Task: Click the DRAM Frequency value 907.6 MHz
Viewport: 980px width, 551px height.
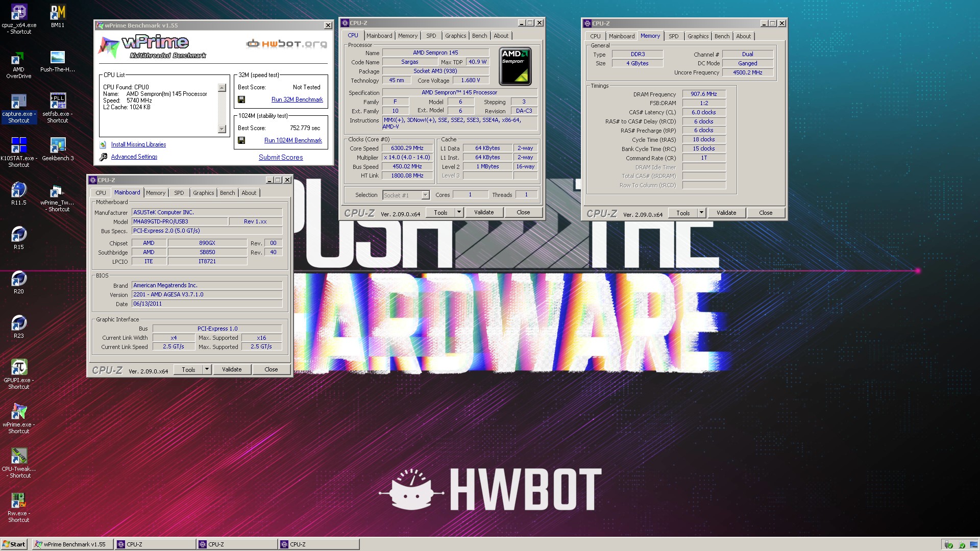Action: (704, 94)
